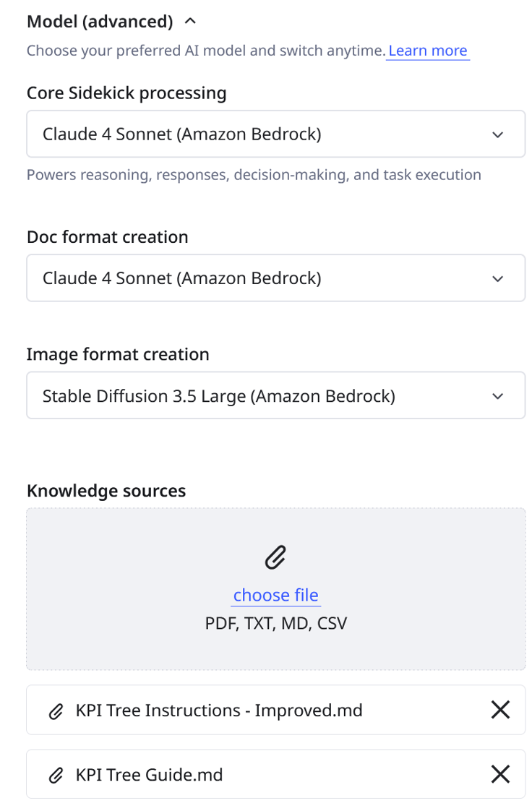Image resolution: width=532 pixels, height=811 pixels.
Task: Click the Core Sidekick processing dropdown arrow
Action: click(x=497, y=134)
